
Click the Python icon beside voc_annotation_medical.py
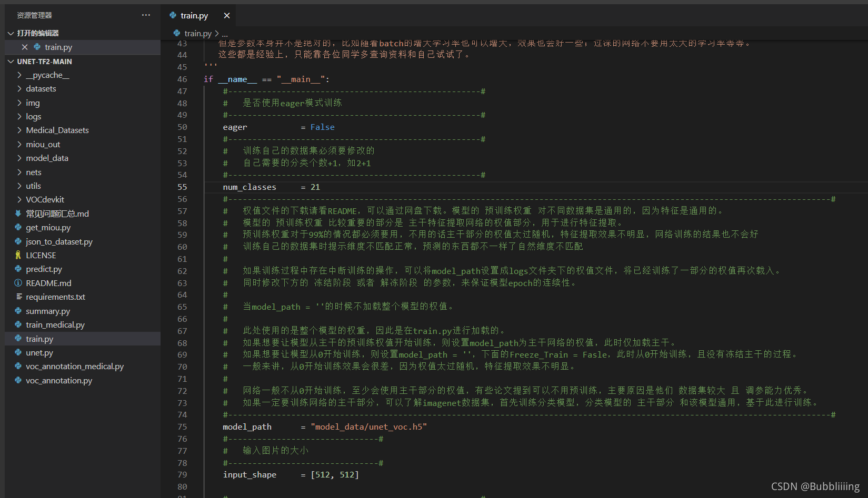point(18,366)
